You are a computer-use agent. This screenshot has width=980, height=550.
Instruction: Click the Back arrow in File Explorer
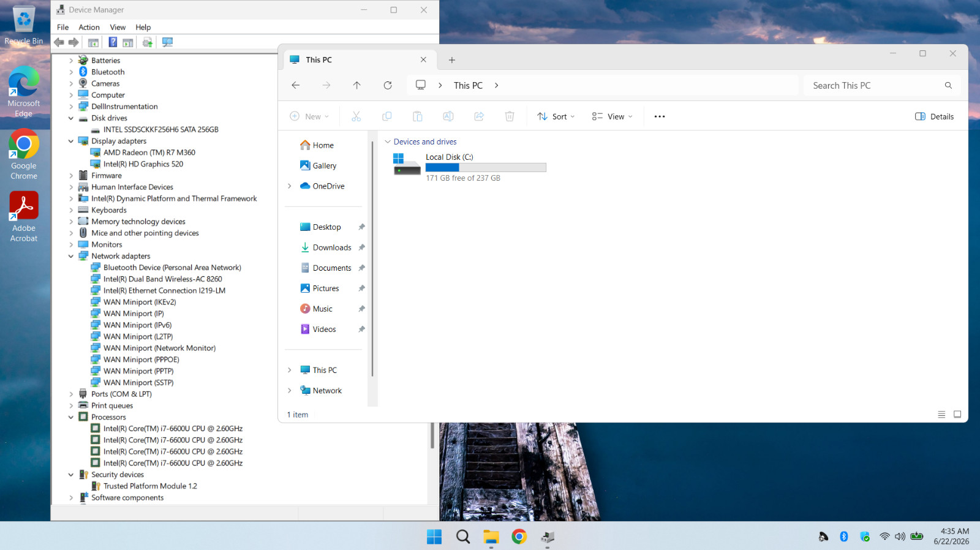click(x=296, y=85)
